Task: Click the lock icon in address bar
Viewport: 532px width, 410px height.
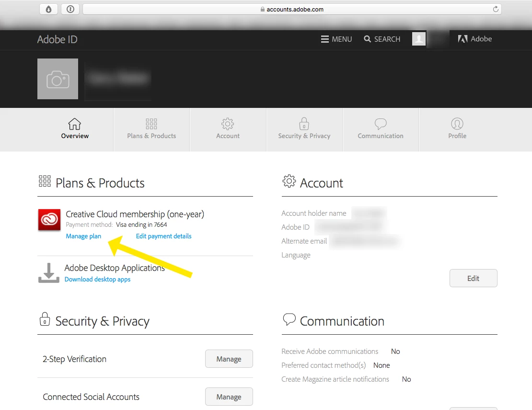Action: click(262, 9)
